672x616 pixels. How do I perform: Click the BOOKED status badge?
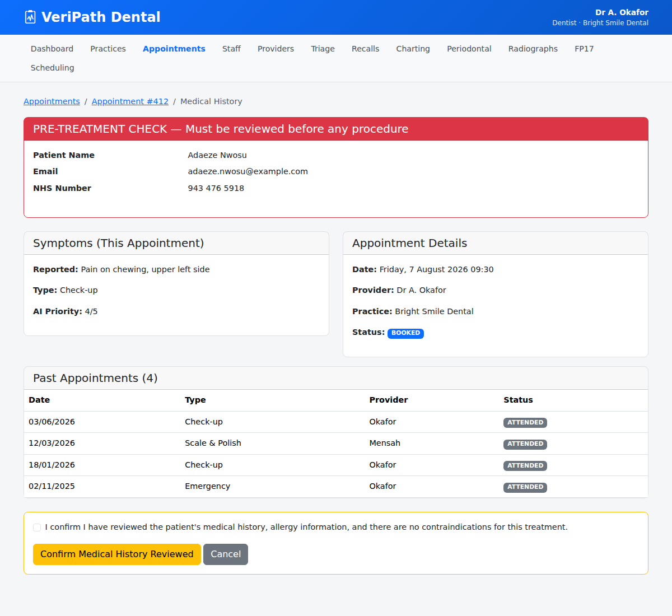click(x=405, y=333)
